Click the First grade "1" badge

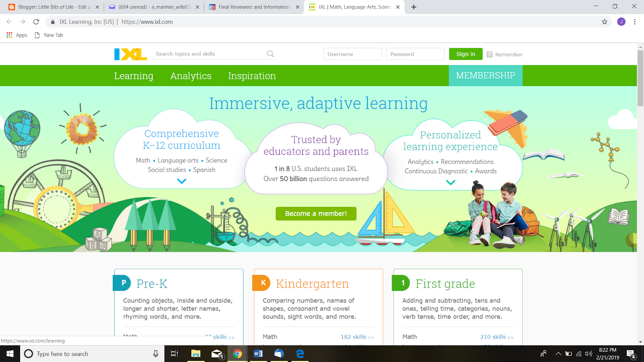point(402,283)
